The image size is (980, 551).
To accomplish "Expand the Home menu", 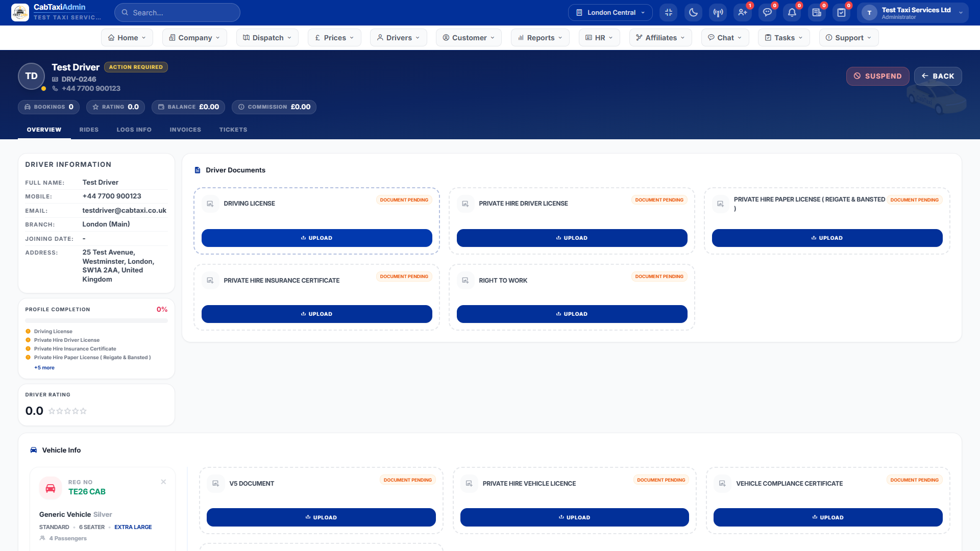I will click(x=127, y=37).
